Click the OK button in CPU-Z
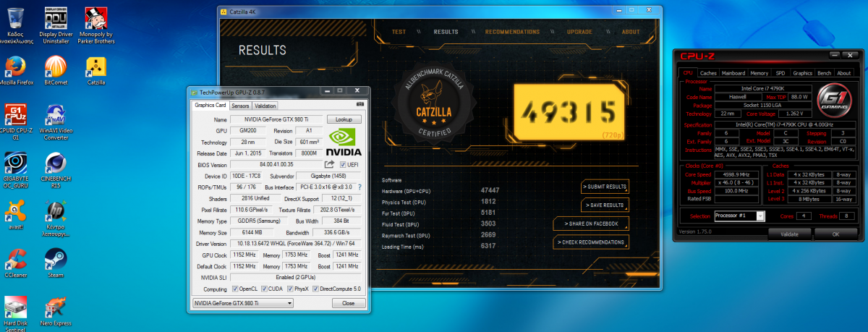The image size is (868, 332). coord(835,234)
